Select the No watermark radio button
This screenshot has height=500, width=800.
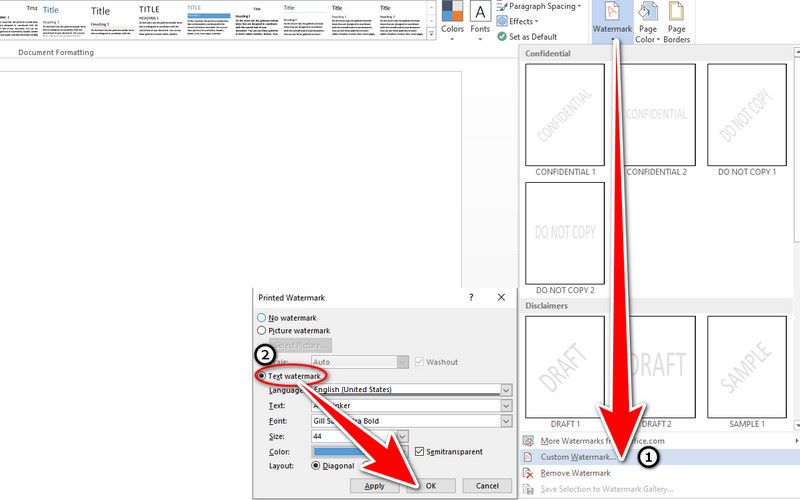pos(262,317)
